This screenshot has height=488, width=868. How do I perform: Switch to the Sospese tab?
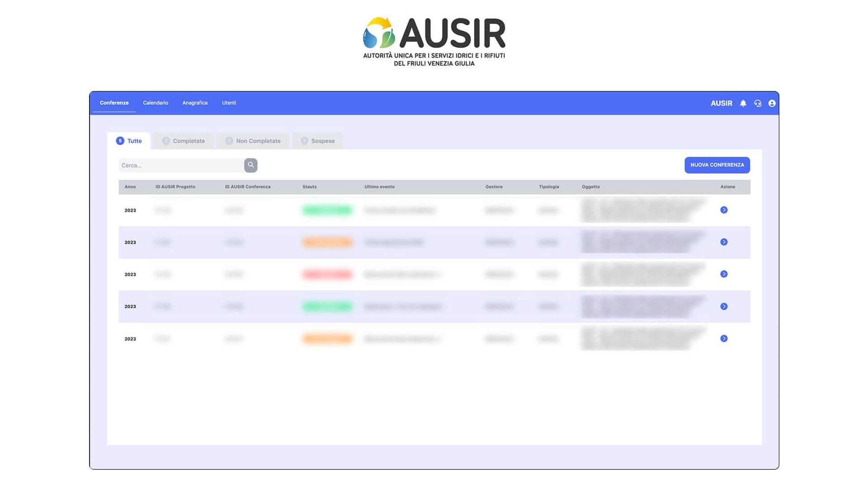pyautogui.click(x=318, y=141)
